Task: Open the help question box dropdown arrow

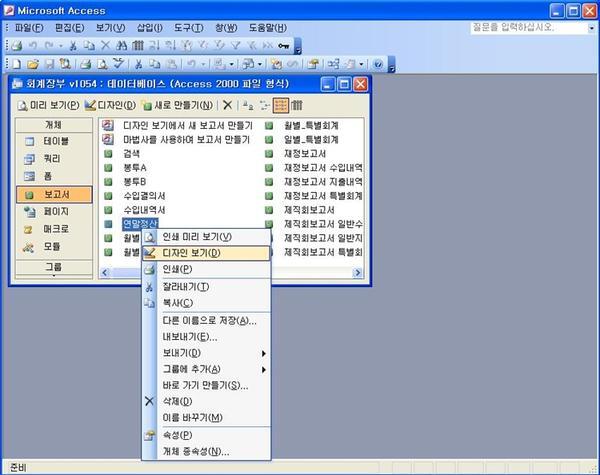Action: tap(591, 28)
